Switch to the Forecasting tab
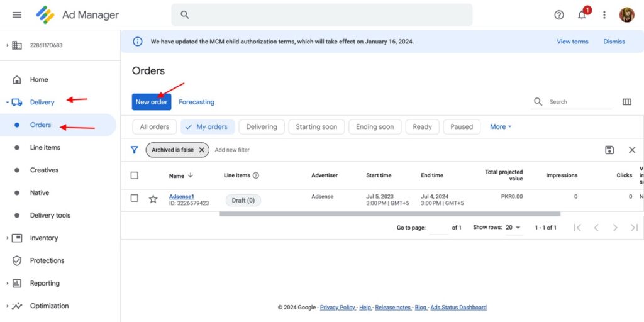644x322 pixels. pyautogui.click(x=196, y=102)
